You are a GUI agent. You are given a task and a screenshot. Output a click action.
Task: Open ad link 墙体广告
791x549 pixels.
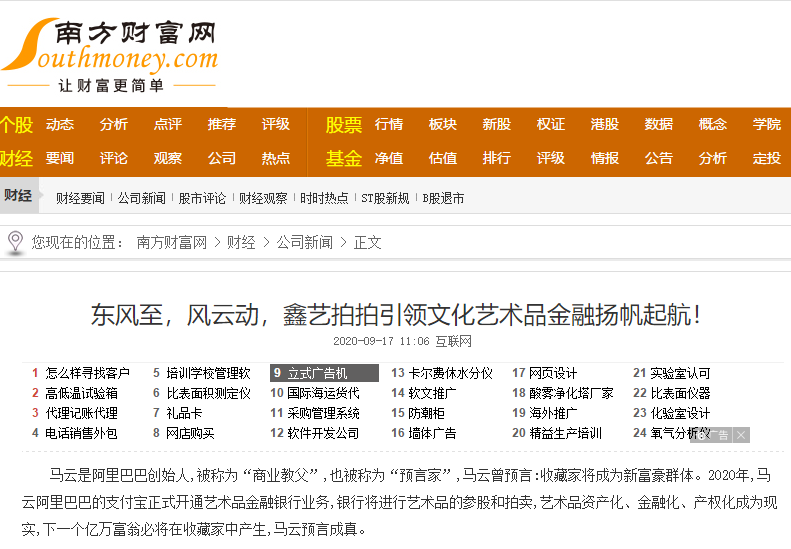pos(432,433)
